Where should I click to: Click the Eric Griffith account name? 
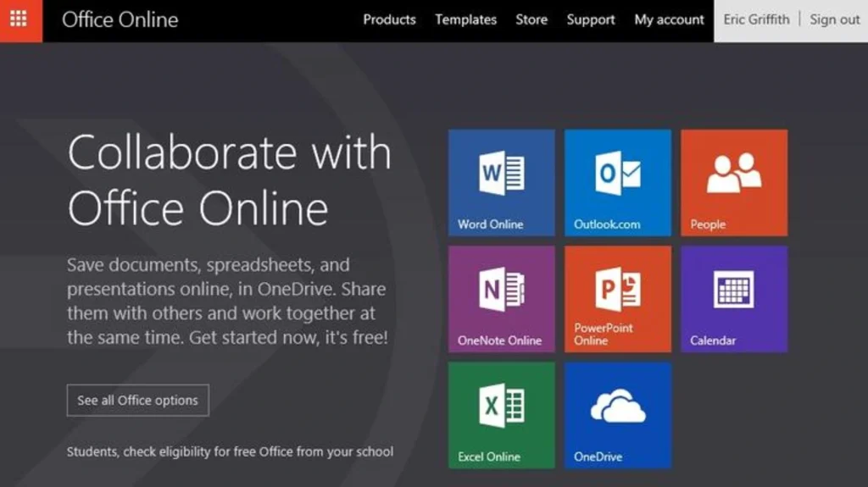(756, 20)
